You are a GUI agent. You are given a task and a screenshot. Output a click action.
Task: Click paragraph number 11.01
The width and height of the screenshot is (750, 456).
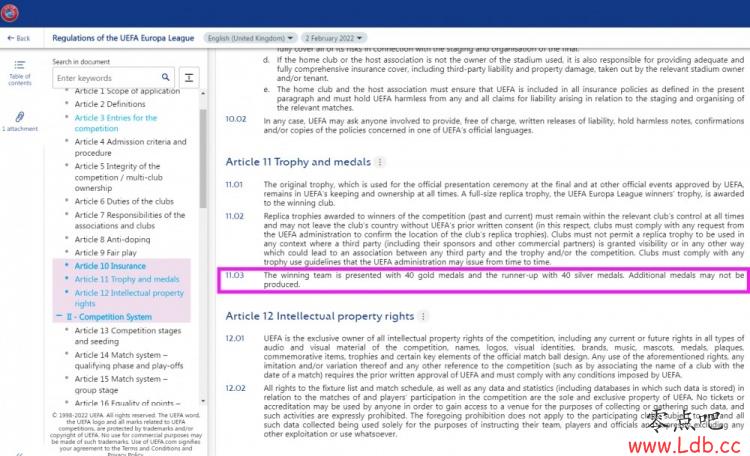[234, 185]
